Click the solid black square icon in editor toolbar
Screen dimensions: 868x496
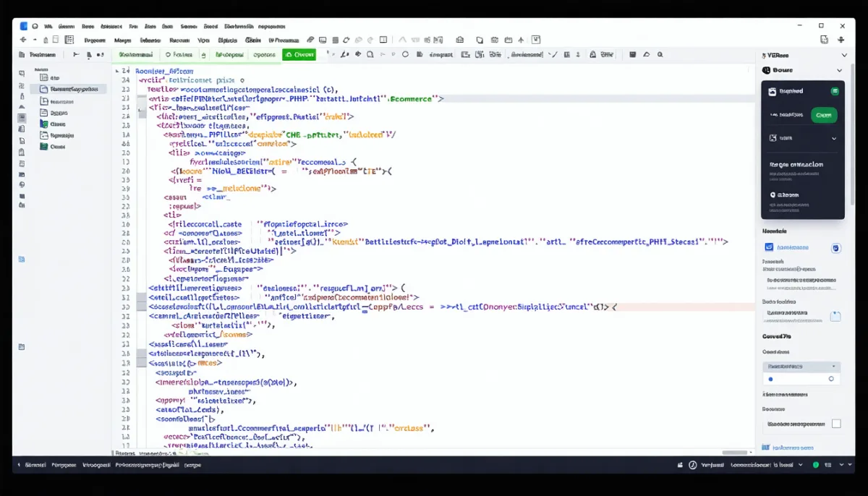(x=633, y=54)
